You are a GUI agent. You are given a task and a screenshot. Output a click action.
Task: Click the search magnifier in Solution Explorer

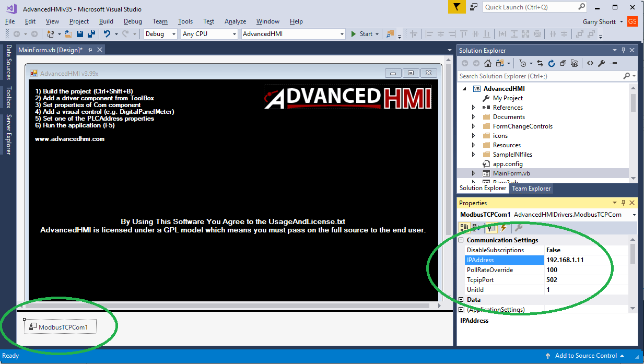tap(627, 76)
